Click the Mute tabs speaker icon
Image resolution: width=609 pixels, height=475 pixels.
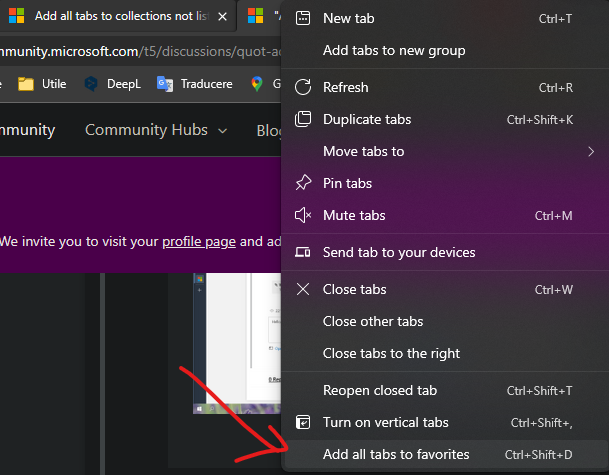point(303,215)
